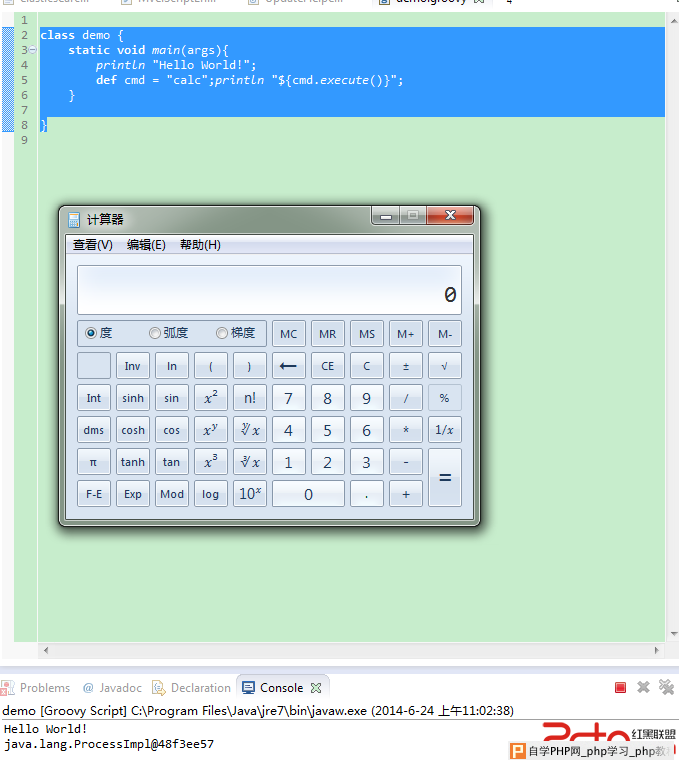Click the cos key
Image resolution: width=679 pixels, height=765 pixels.
point(172,430)
